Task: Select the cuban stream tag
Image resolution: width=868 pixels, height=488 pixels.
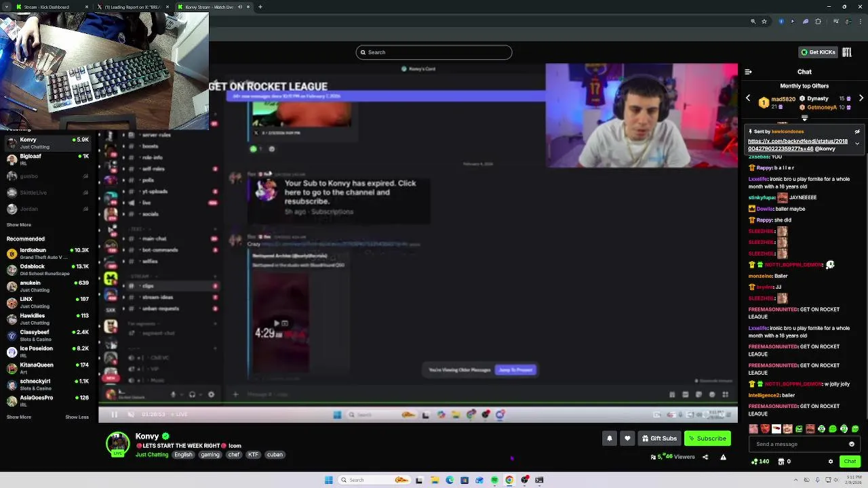Action: pos(275,455)
